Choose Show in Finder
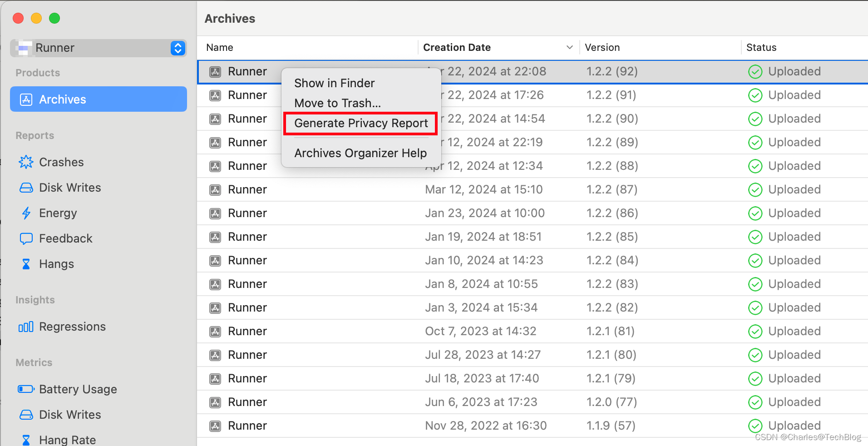Viewport: 868px width, 446px height. [335, 83]
